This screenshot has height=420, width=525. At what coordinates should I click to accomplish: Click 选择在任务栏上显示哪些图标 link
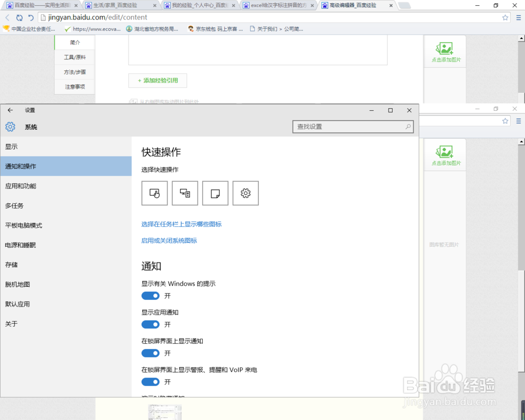coord(181,224)
